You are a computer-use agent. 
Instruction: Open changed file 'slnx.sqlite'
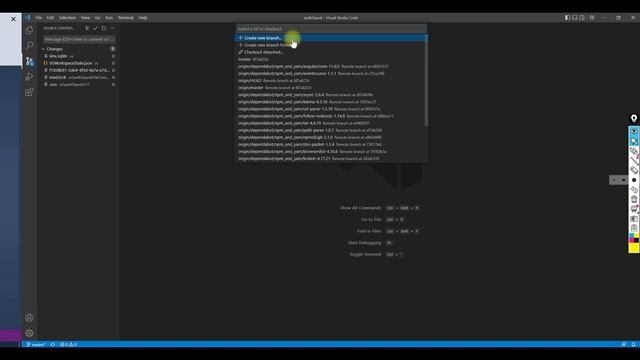pos(79,56)
